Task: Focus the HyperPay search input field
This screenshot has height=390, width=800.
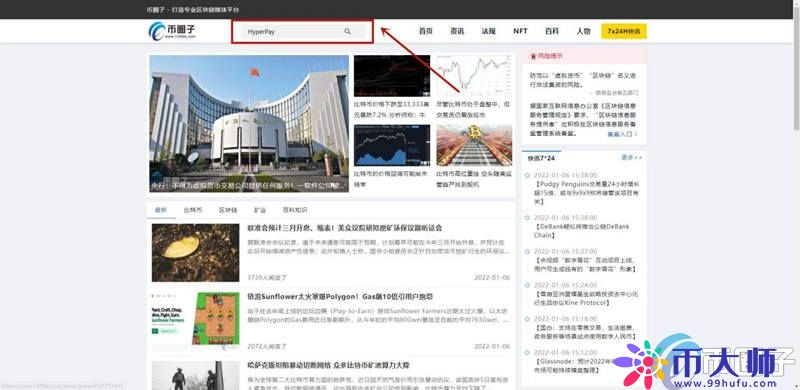Action: [x=303, y=32]
